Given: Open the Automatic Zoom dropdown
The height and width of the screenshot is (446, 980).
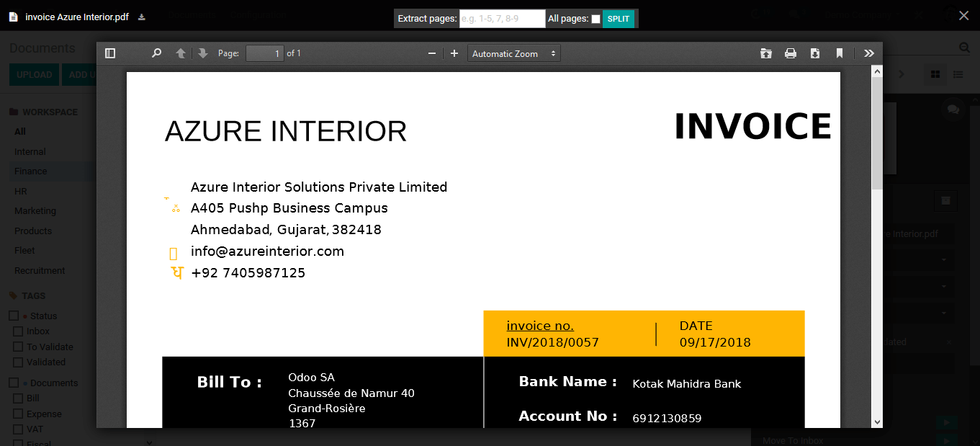Looking at the screenshot, I should click(514, 53).
